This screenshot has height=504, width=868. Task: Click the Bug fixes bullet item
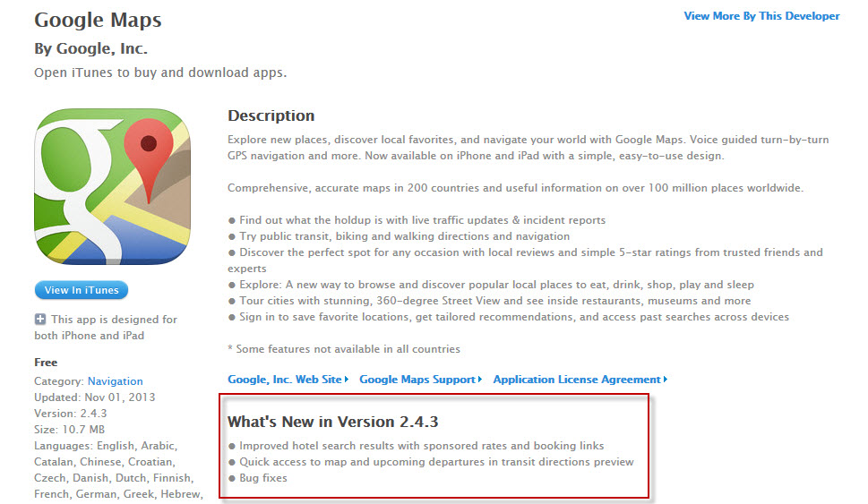[257, 478]
